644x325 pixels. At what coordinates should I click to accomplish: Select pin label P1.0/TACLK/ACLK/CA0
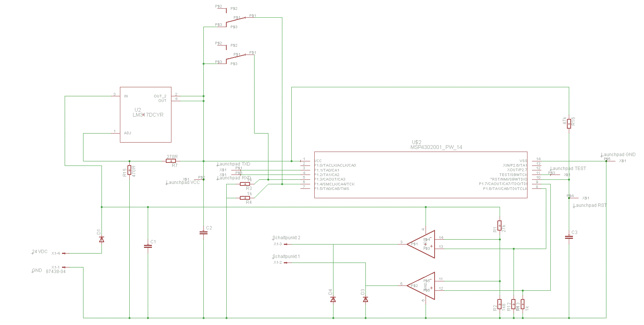click(x=335, y=166)
